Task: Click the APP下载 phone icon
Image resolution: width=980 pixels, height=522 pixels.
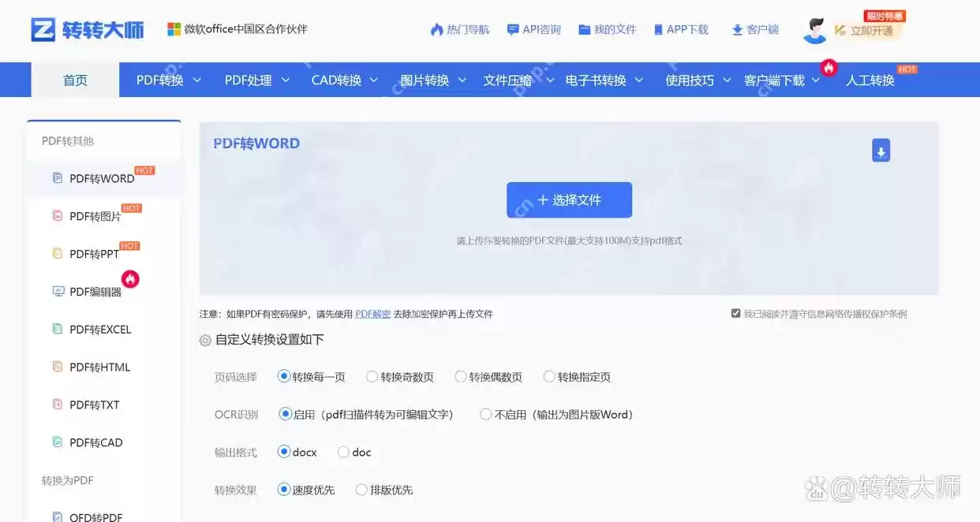Action: tap(658, 29)
